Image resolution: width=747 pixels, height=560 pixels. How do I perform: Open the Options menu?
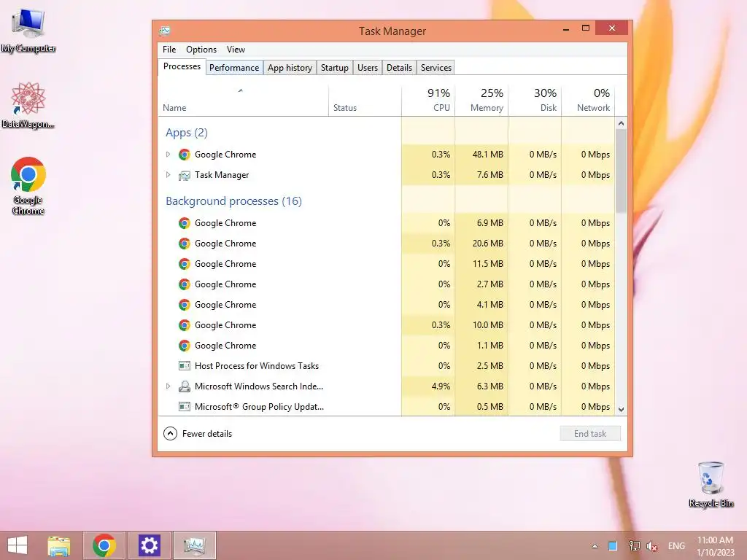[201, 50]
